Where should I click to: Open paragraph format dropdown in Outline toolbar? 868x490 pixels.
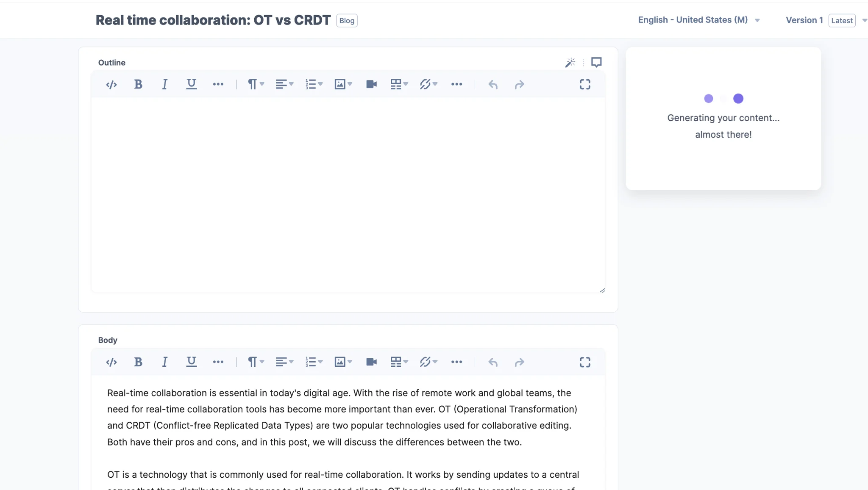256,84
